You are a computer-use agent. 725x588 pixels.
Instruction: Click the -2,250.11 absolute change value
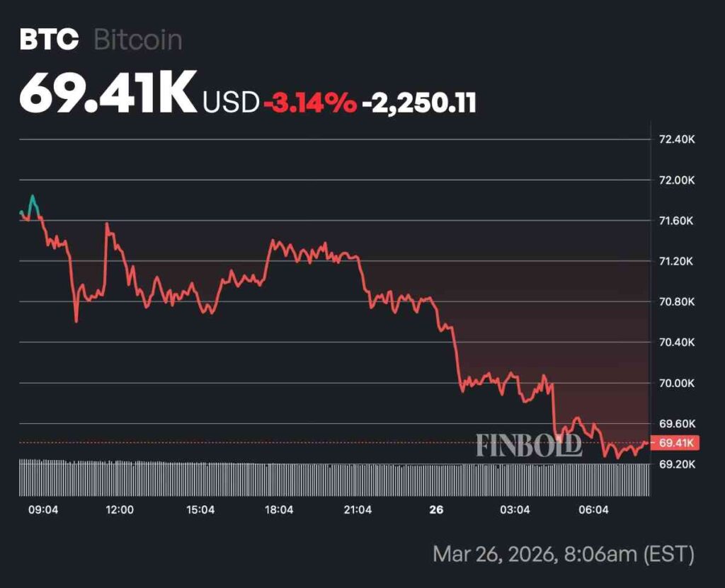419,103
